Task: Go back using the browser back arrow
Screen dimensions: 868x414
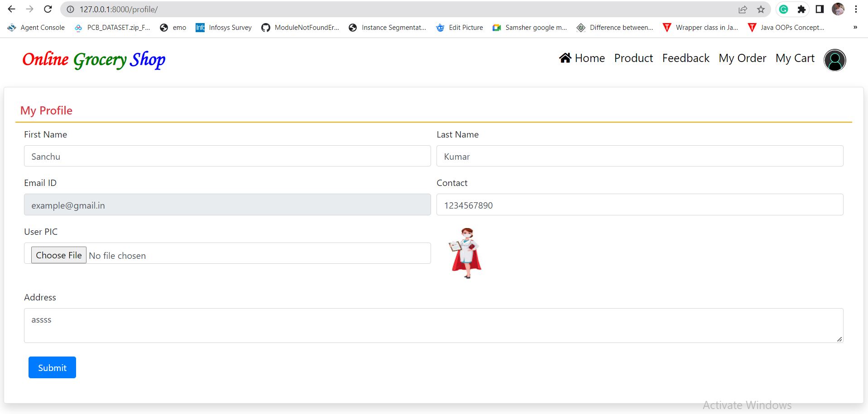Action: 12,9
